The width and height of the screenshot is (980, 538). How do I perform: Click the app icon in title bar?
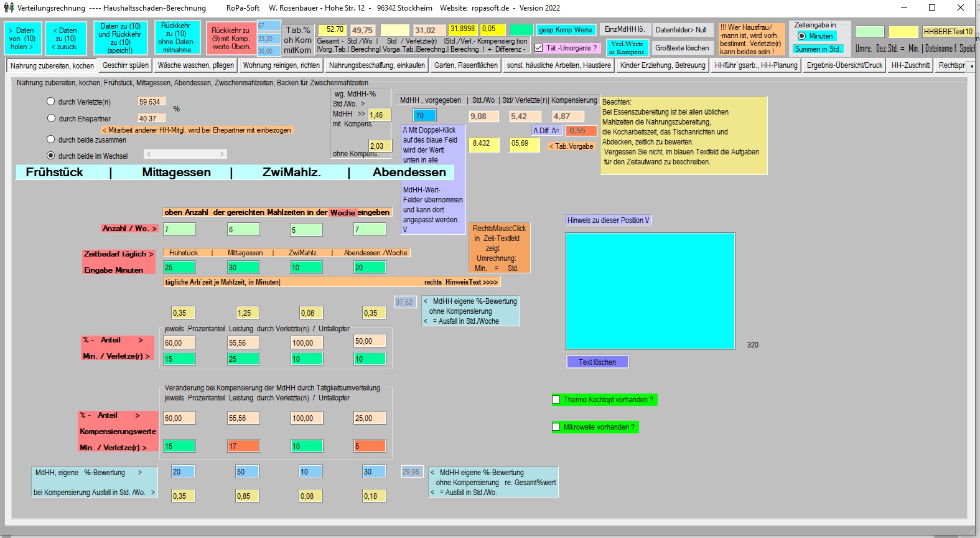pyautogui.click(x=9, y=8)
